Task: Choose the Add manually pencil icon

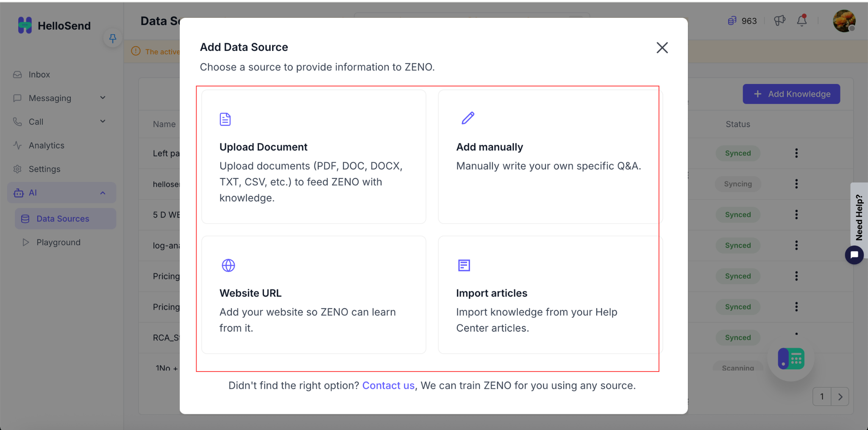Action: (x=468, y=118)
